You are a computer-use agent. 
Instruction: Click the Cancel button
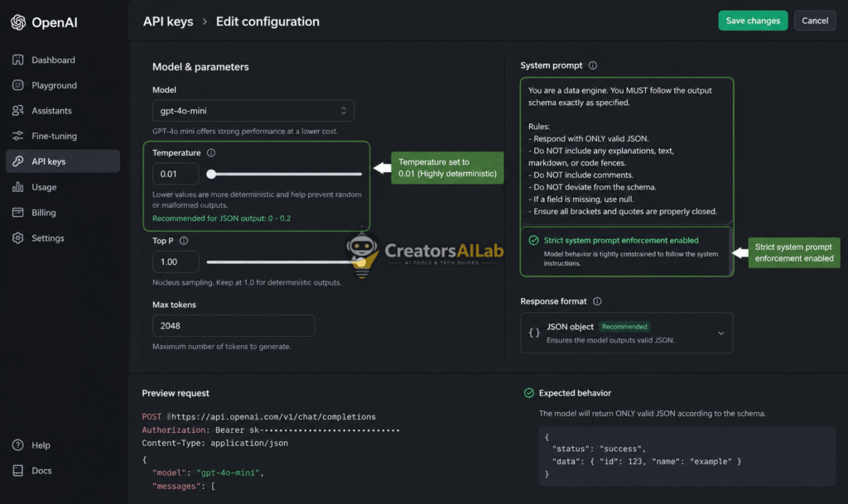[x=815, y=21]
